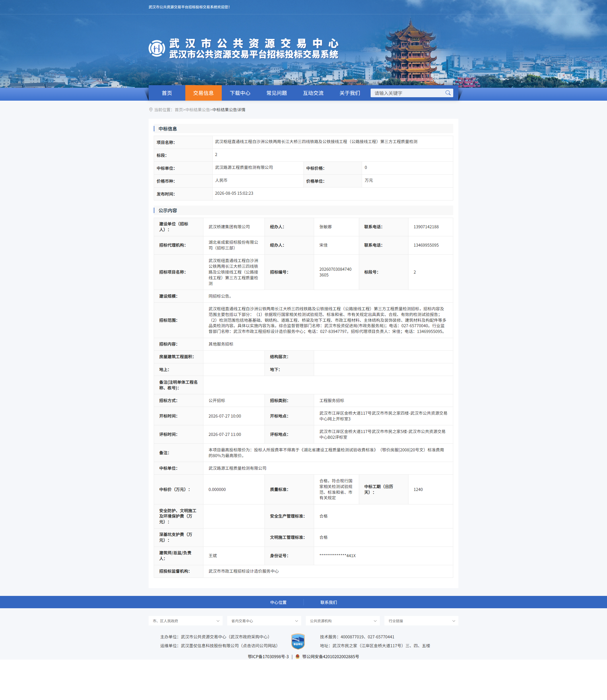
Task: Click the masked ID number ending 441X
Action: [x=337, y=555]
